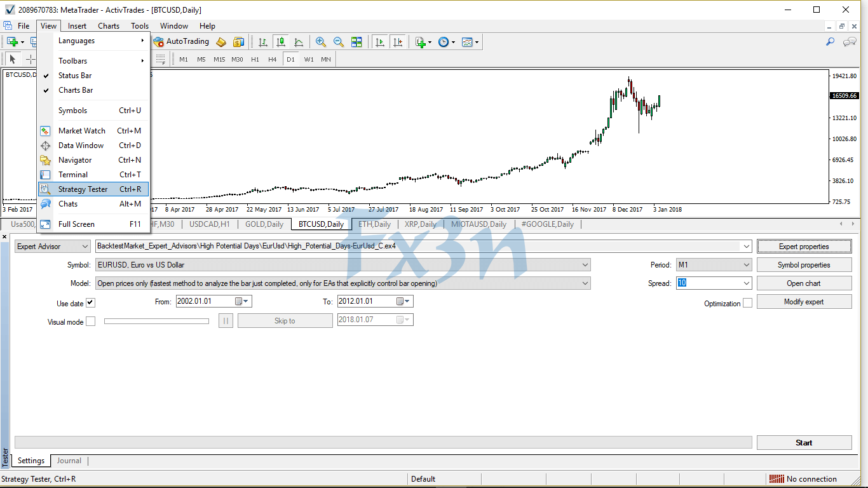The image size is (868, 488).
Task: Click the Tile Windows icon
Action: coord(356,42)
